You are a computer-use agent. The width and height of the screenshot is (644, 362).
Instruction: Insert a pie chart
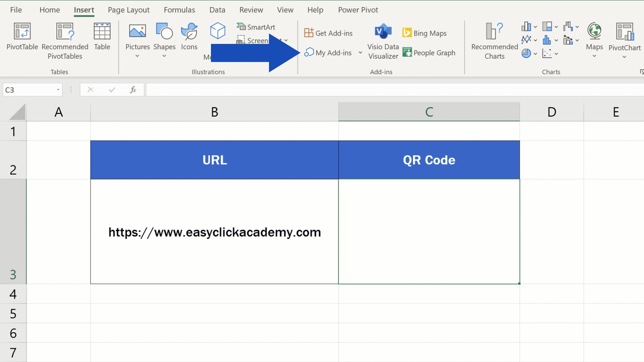527,53
